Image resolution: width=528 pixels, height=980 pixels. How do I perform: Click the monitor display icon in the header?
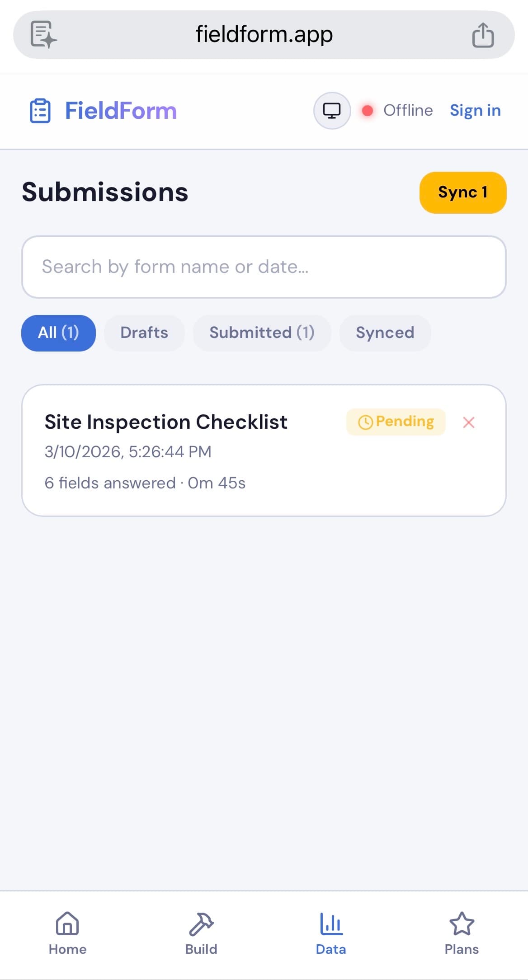[x=332, y=110]
